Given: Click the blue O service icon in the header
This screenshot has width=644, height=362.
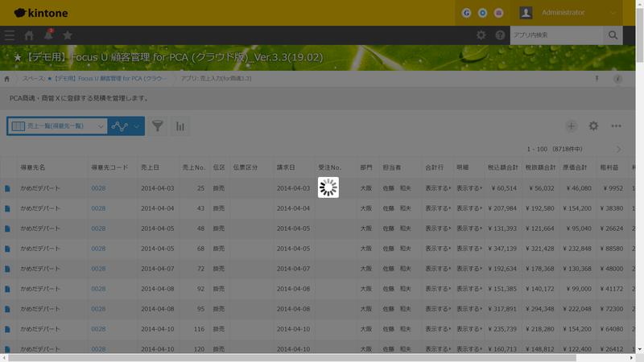Looking at the screenshot, I should pos(482,13).
